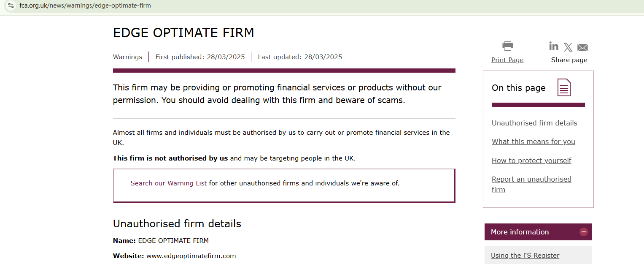Jump to Unauthorised firm details section
Image resolution: width=644 pixels, height=264 pixels.
click(x=534, y=123)
